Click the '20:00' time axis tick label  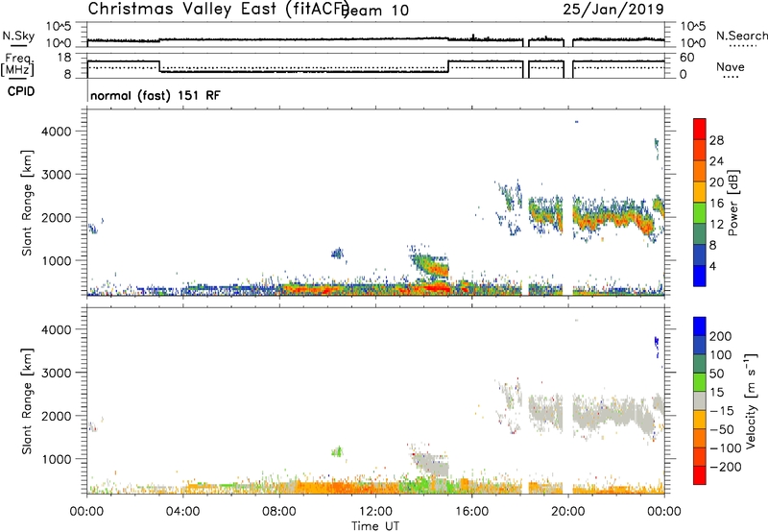568,512
